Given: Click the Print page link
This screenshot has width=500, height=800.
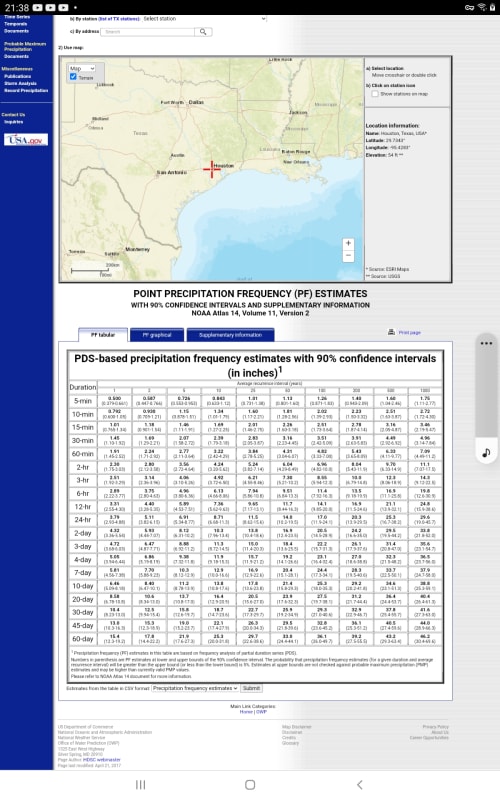Looking at the screenshot, I should [410, 333].
